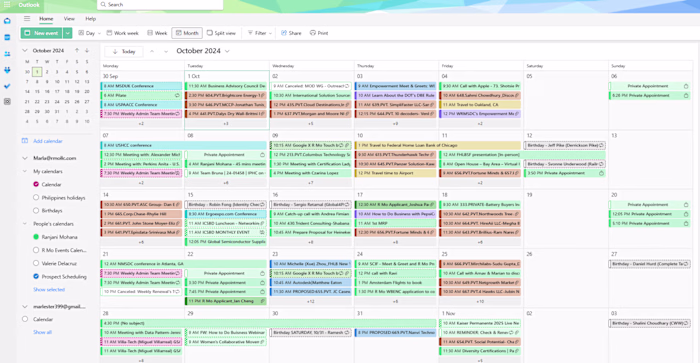
Task: Go to previous month in mini calendar
Action: [77, 50]
